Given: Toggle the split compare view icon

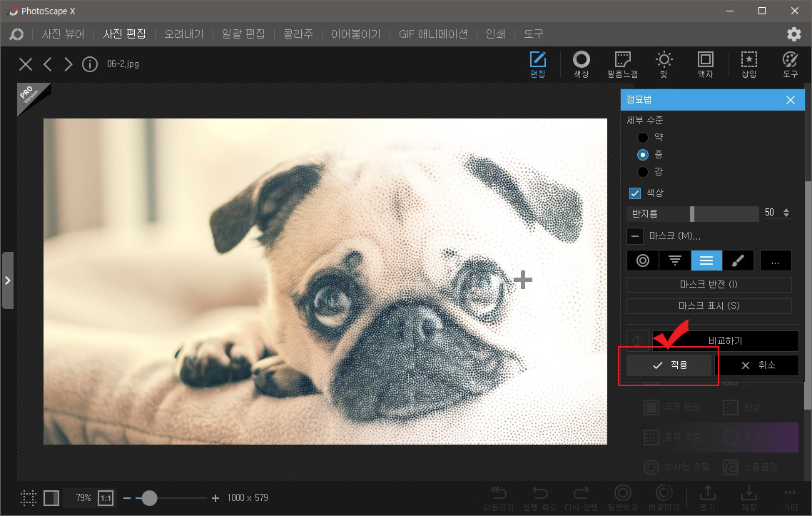Looking at the screenshot, I should click(51, 498).
